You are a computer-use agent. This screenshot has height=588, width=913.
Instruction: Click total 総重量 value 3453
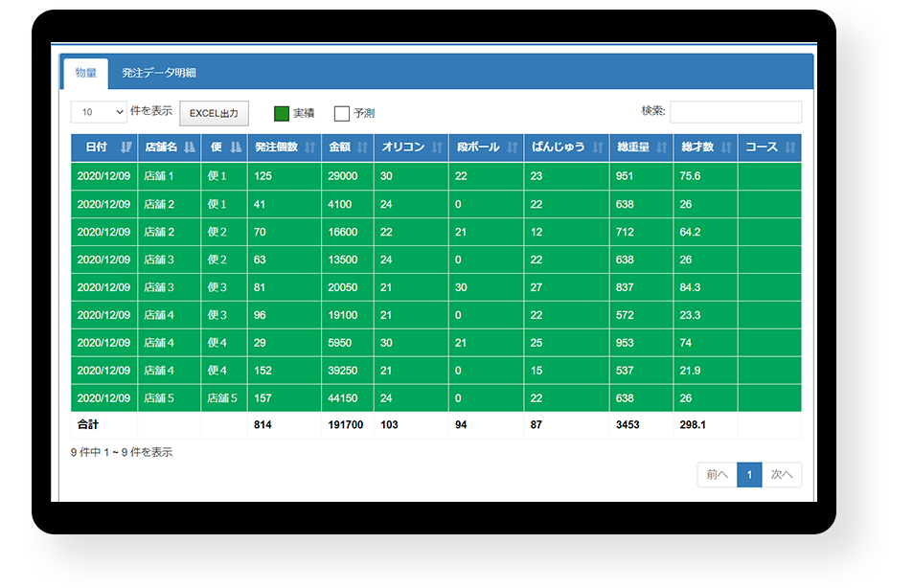pos(628,425)
